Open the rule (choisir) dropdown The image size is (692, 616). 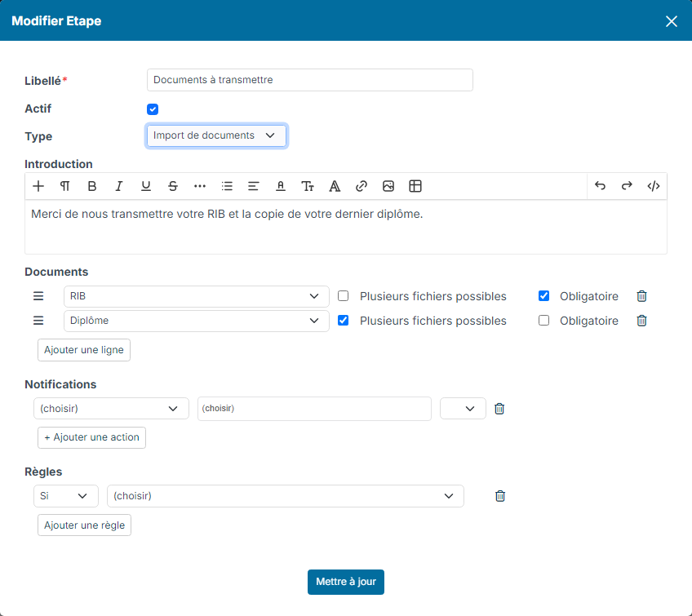286,496
